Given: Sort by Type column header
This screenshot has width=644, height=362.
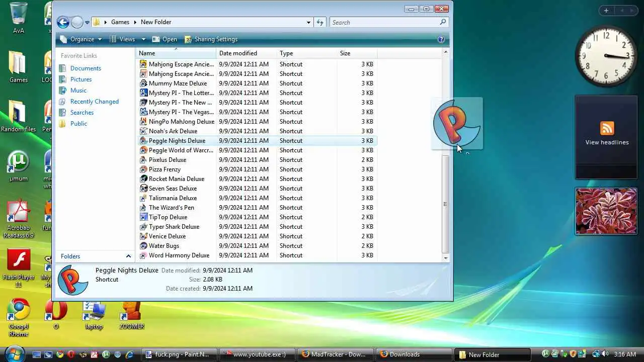Looking at the screenshot, I should (306, 53).
